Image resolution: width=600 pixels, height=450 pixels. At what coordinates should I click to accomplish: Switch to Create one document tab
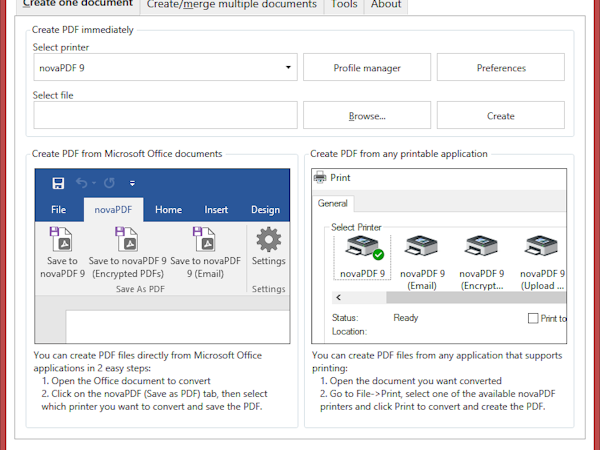point(78,4)
